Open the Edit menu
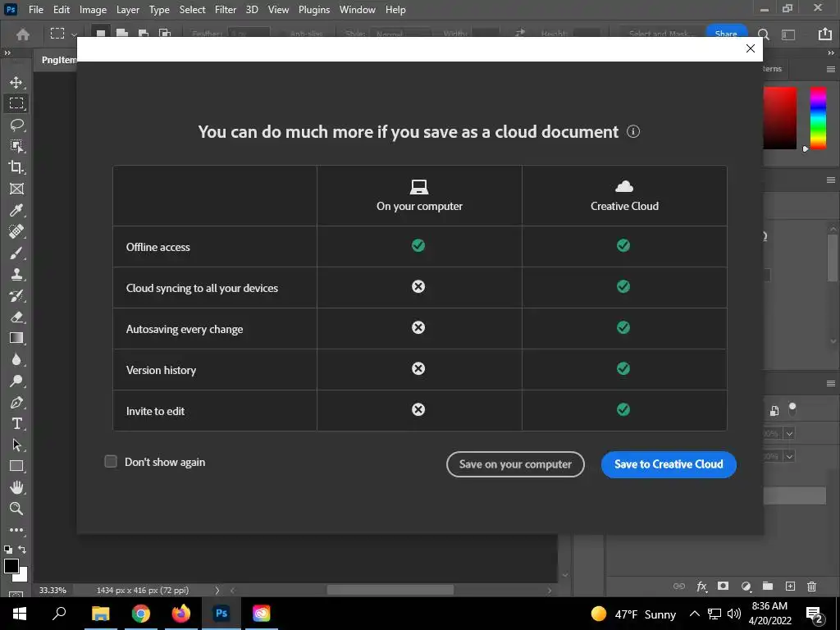This screenshot has width=840, height=630. tap(61, 10)
